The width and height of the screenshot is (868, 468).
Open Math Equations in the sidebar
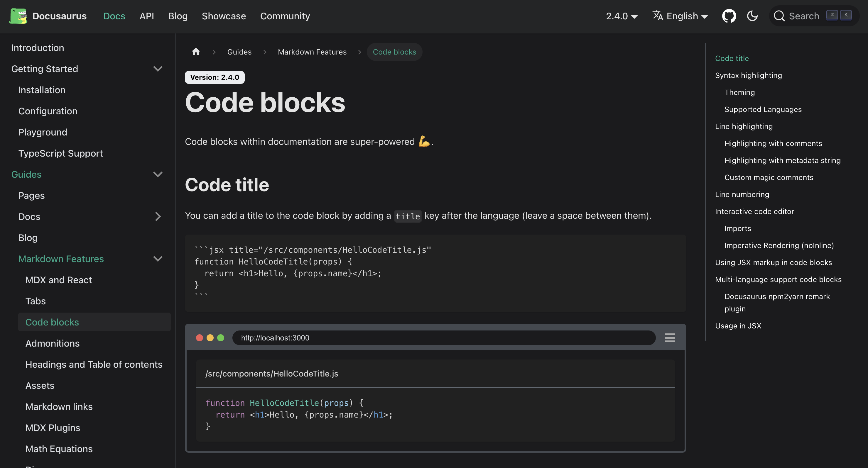(59, 449)
